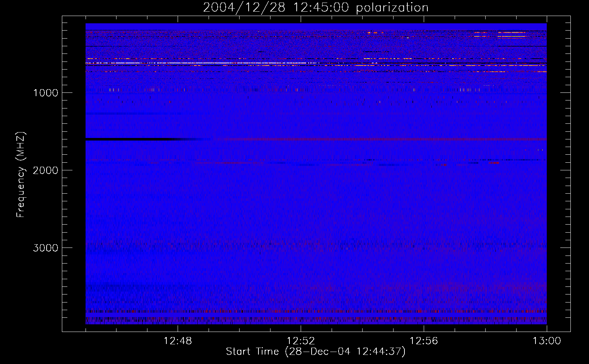Click the 1000 frequency tick label
This screenshot has width=589, height=364.
[x=46, y=93]
